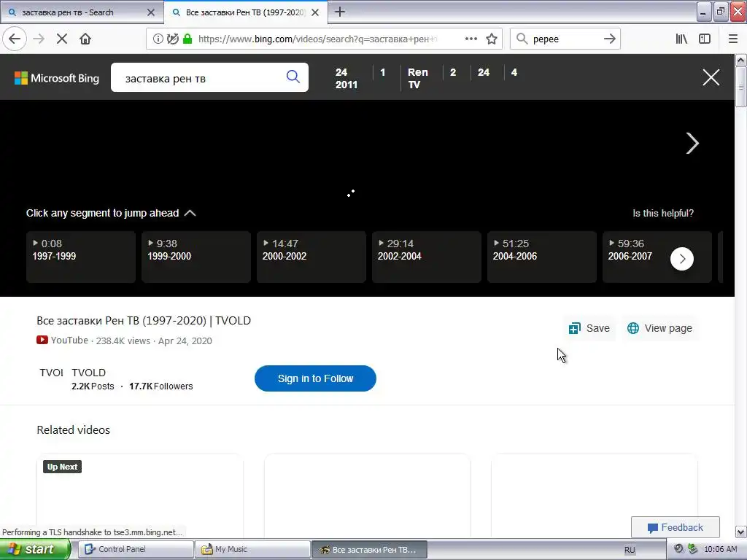Viewport: 747px width, 560px height.
Task: Click the browser forward arrow
Action: coord(39,39)
